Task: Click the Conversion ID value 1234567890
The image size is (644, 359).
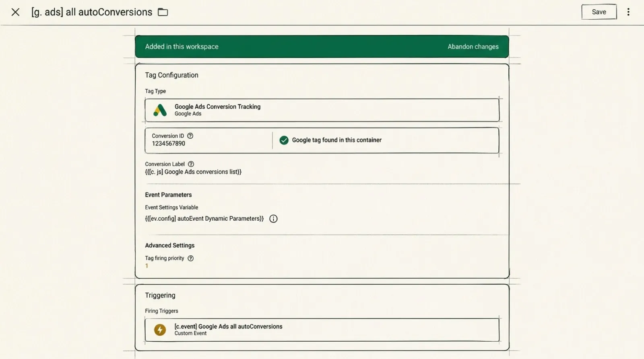Action: pos(168,144)
